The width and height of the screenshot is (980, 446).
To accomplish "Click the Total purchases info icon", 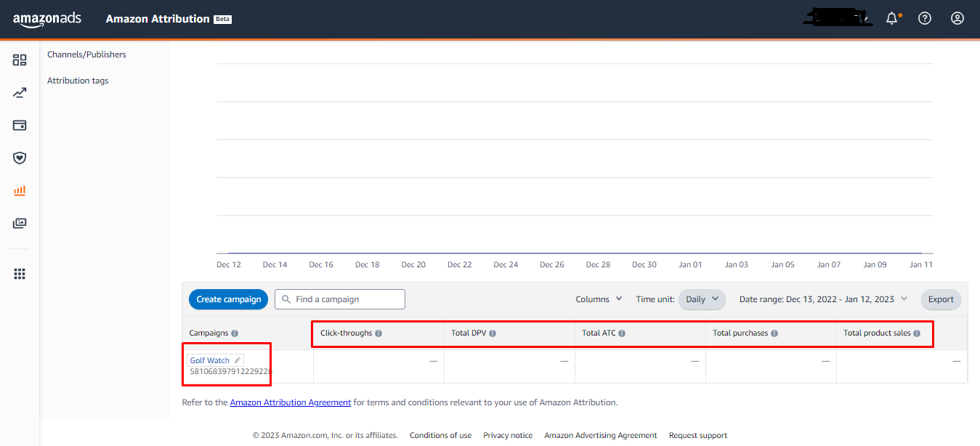I will click(774, 333).
